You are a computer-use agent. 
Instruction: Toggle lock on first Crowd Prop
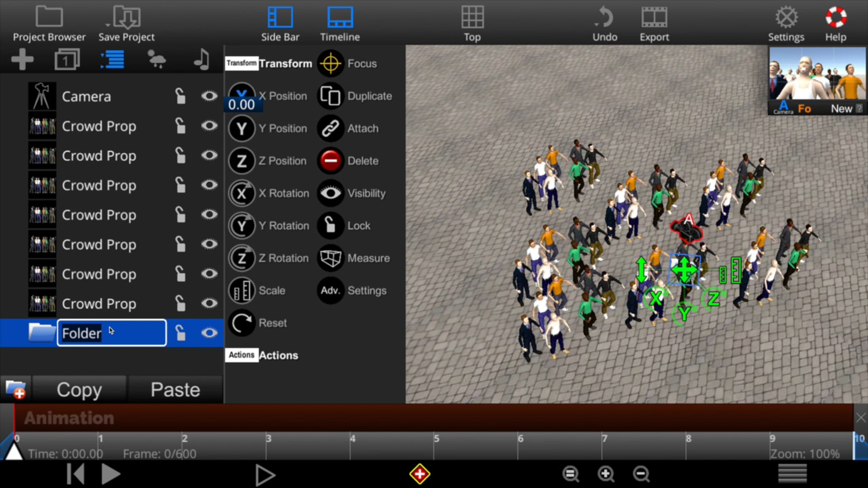pyautogui.click(x=180, y=126)
